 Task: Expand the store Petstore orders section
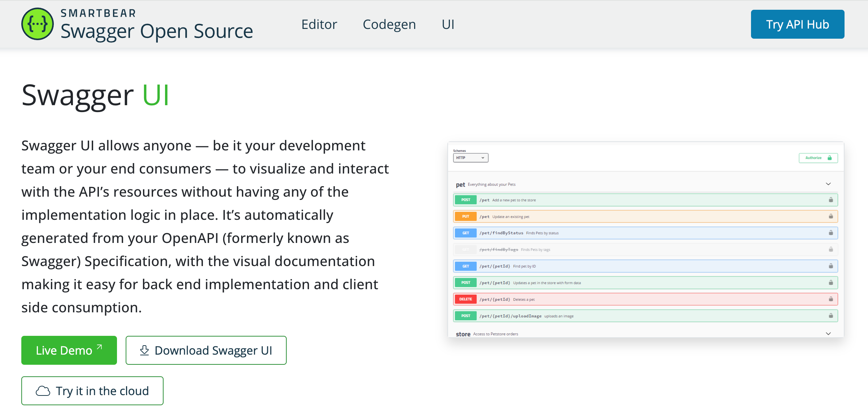[828, 333]
